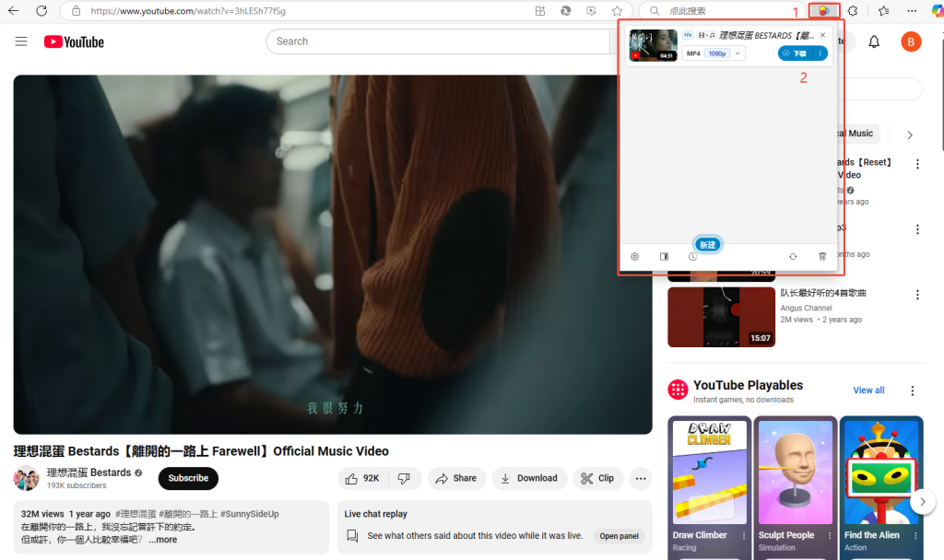Click the 点此搜索 browser search box

[x=720, y=11]
